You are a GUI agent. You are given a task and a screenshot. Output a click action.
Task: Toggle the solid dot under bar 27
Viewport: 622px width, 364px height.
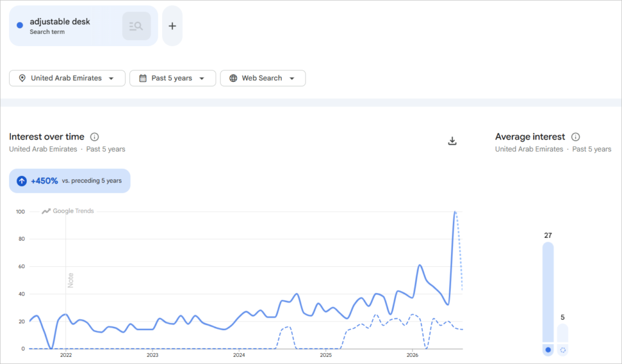pyautogui.click(x=549, y=349)
